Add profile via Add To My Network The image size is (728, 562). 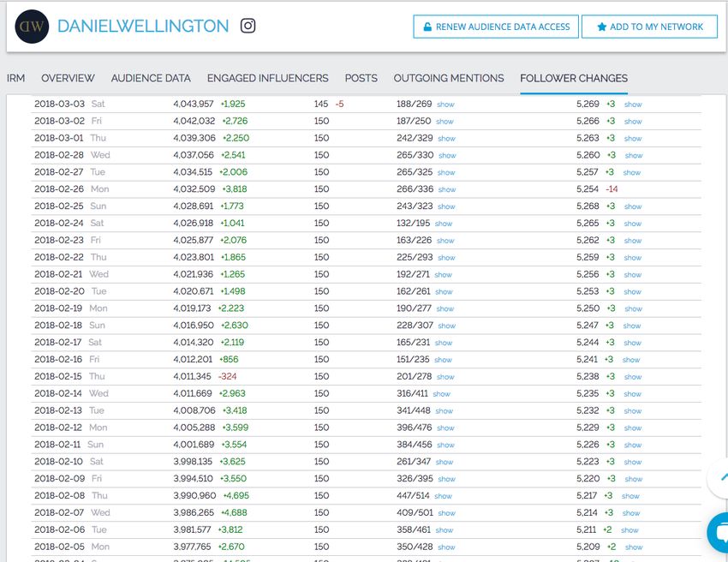pos(649,27)
